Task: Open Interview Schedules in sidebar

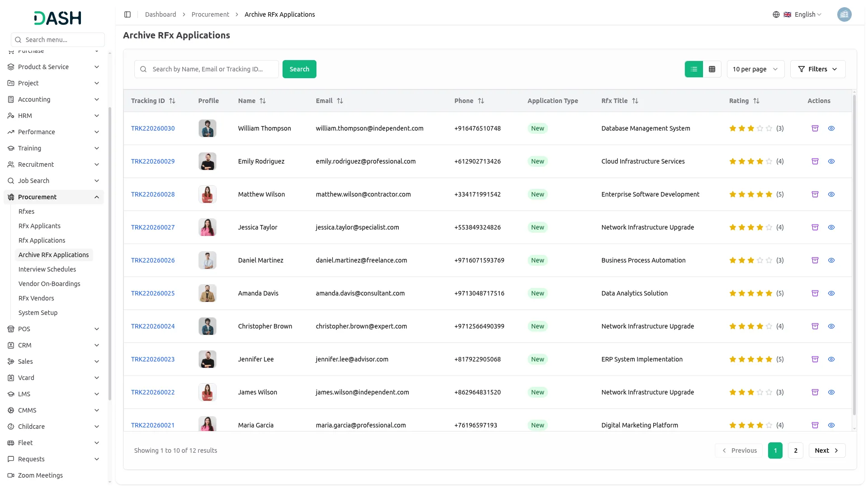Action: click(47, 269)
